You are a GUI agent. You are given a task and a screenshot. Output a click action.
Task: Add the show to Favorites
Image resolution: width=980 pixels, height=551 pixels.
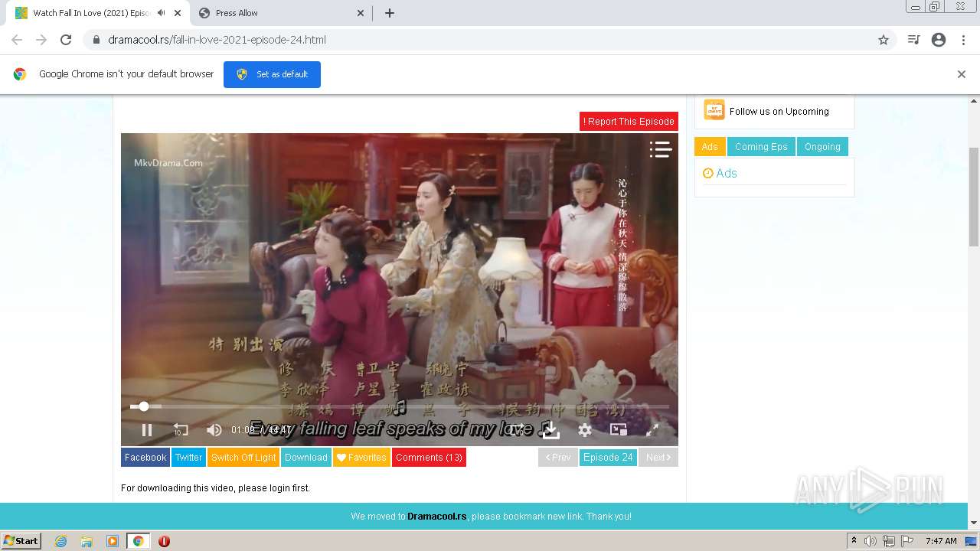[361, 458]
